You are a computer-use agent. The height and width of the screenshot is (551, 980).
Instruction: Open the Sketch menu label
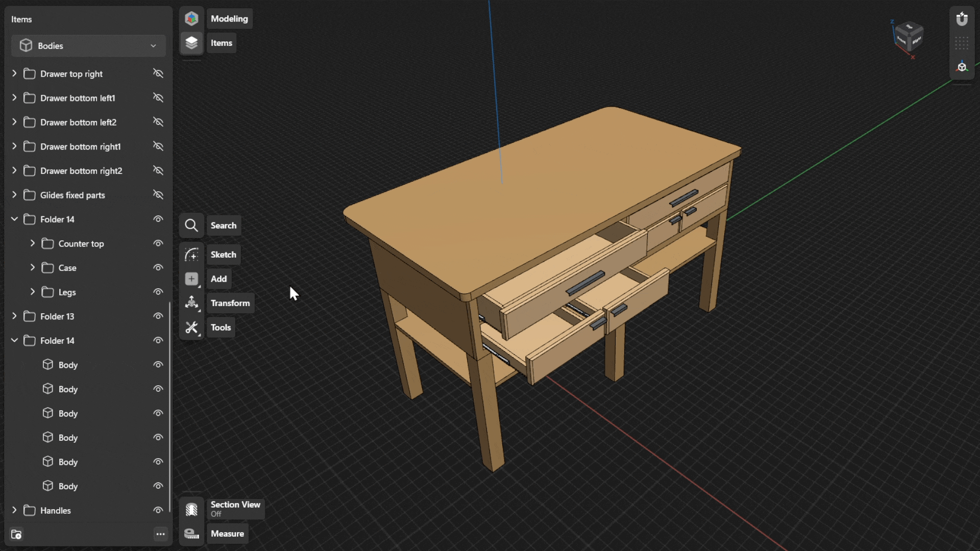(223, 255)
